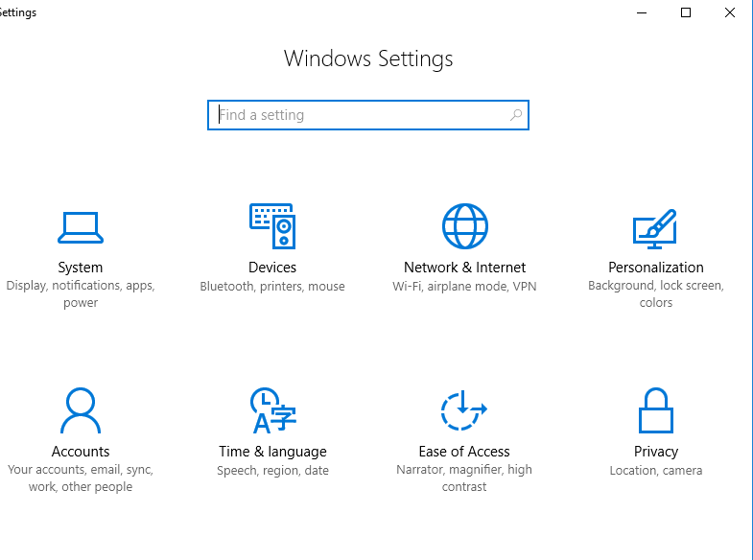Select the System category label

coord(81,268)
